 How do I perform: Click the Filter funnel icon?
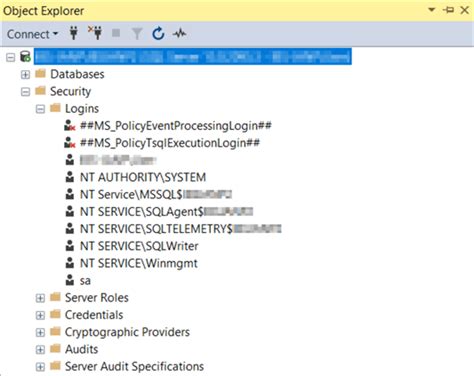(137, 34)
